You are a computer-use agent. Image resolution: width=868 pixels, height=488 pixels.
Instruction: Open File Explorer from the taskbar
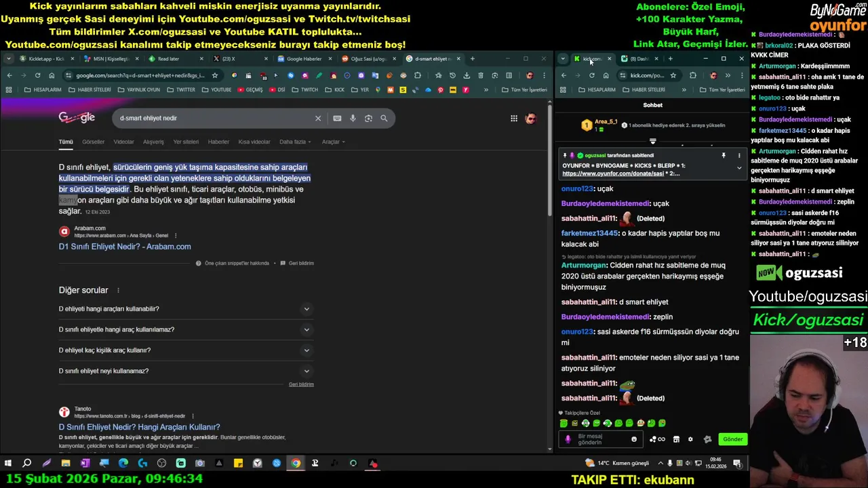click(x=66, y=464)
